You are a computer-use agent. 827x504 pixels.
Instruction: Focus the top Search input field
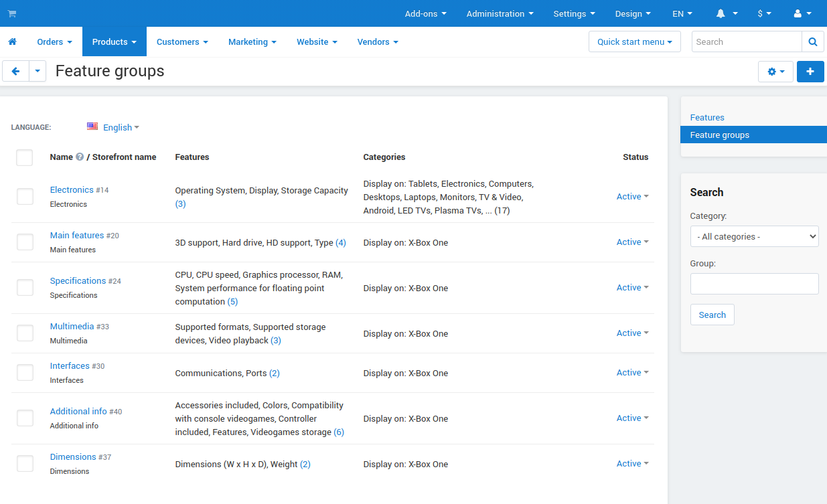pos(747,41)
